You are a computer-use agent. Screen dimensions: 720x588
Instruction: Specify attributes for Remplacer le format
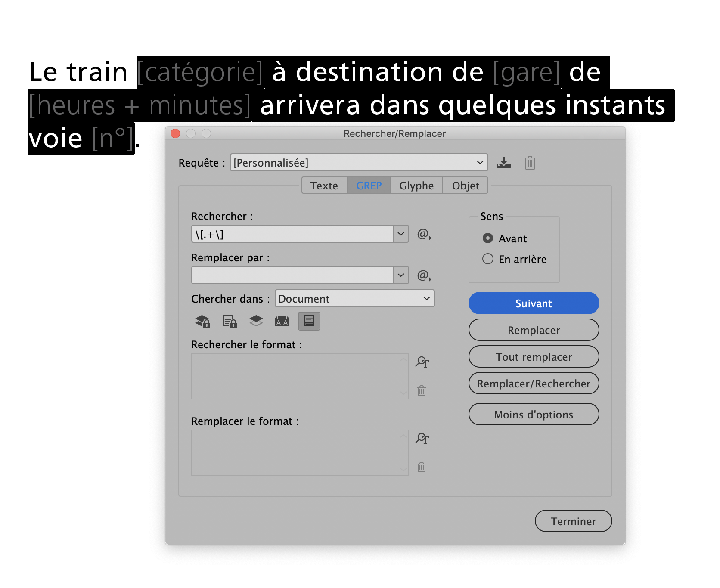422,439
